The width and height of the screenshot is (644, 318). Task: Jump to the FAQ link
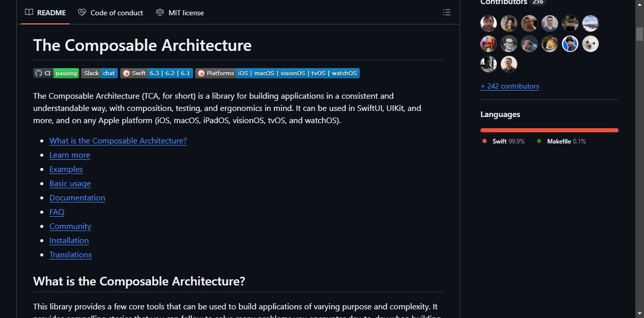57,212
